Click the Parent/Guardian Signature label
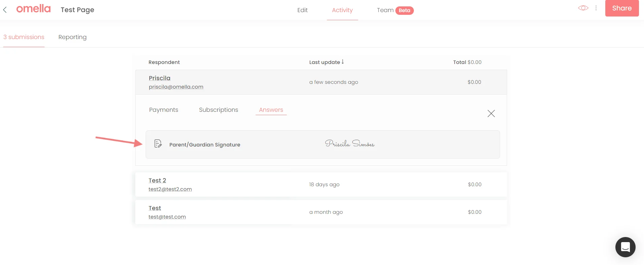This screenshot has width=644, height=265. tap(205, 145)
